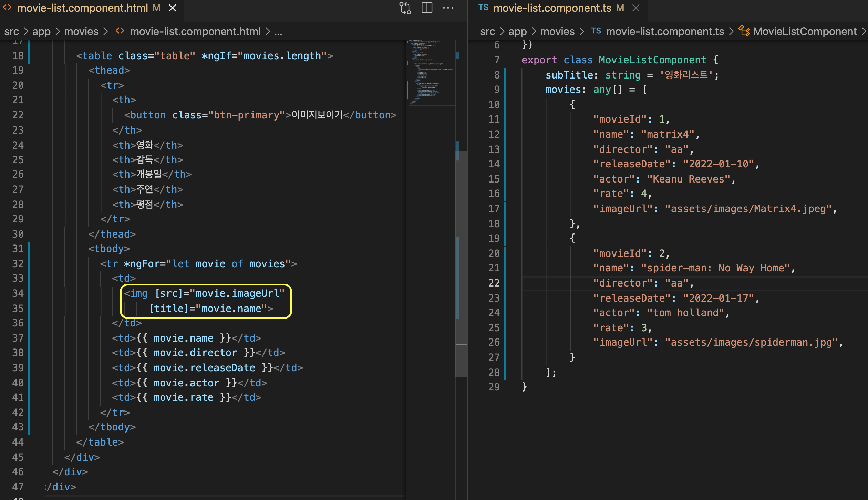Open the 'src' breadcrumb in left editor
Image resolution: width=868 pixels, height=500 pixels.
click(x=11, y=31)
